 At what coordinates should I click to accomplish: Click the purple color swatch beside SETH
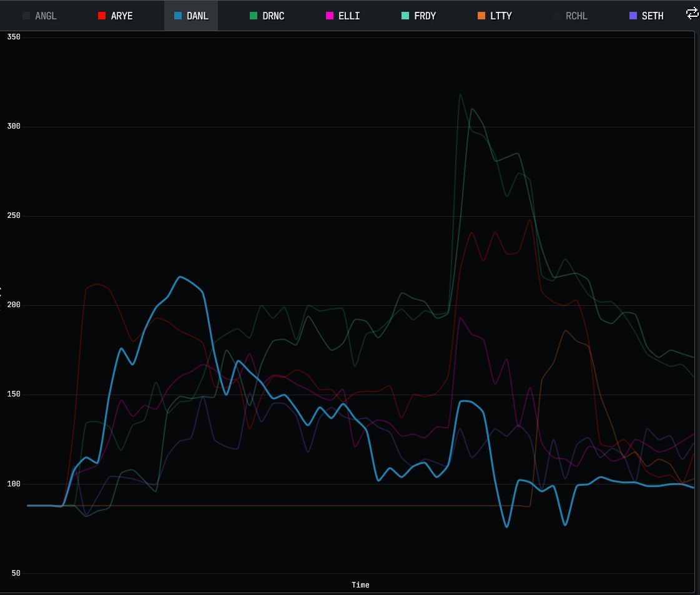633,16
